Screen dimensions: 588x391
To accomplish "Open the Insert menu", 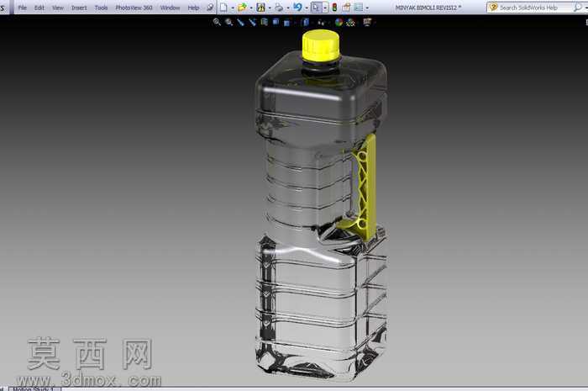I will click(x=79, y=8).
